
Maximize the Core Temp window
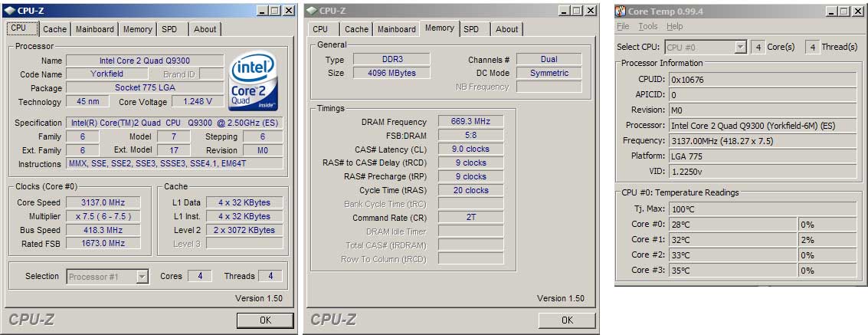(843, 11)
